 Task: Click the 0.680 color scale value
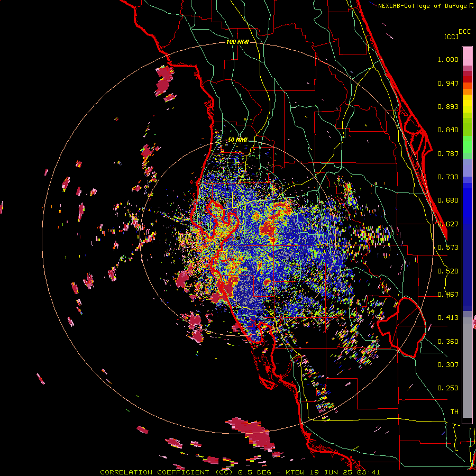[448, 200]
